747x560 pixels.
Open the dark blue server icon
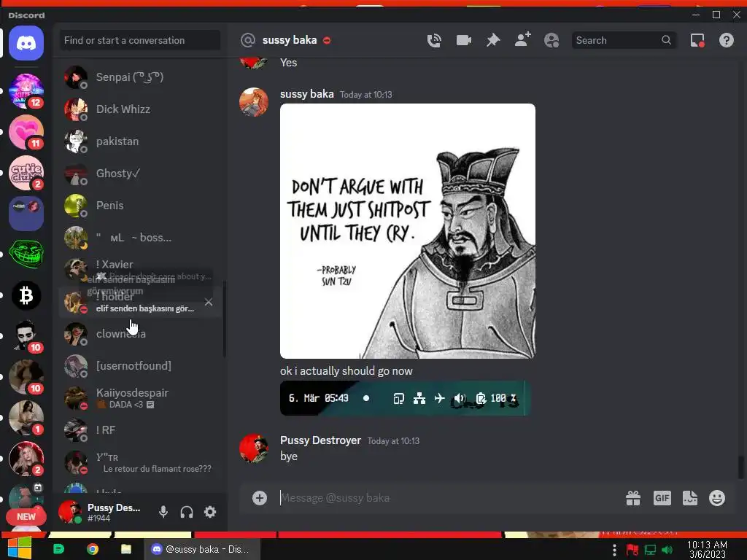coord(26,214)
